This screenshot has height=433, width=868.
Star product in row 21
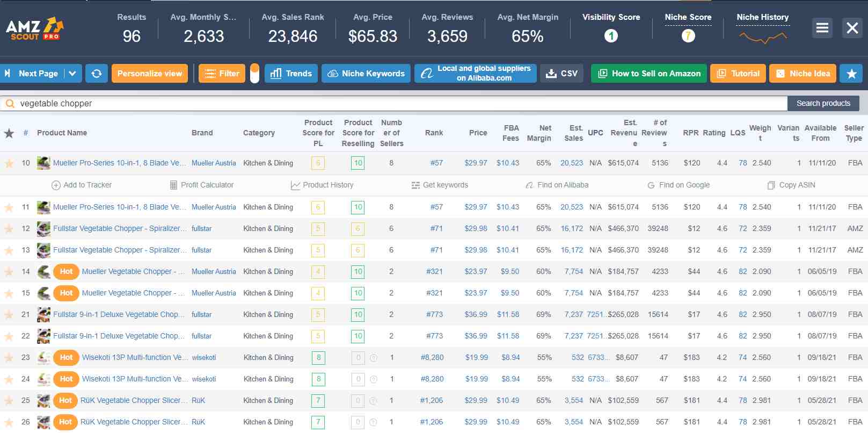tap(9, 315)
